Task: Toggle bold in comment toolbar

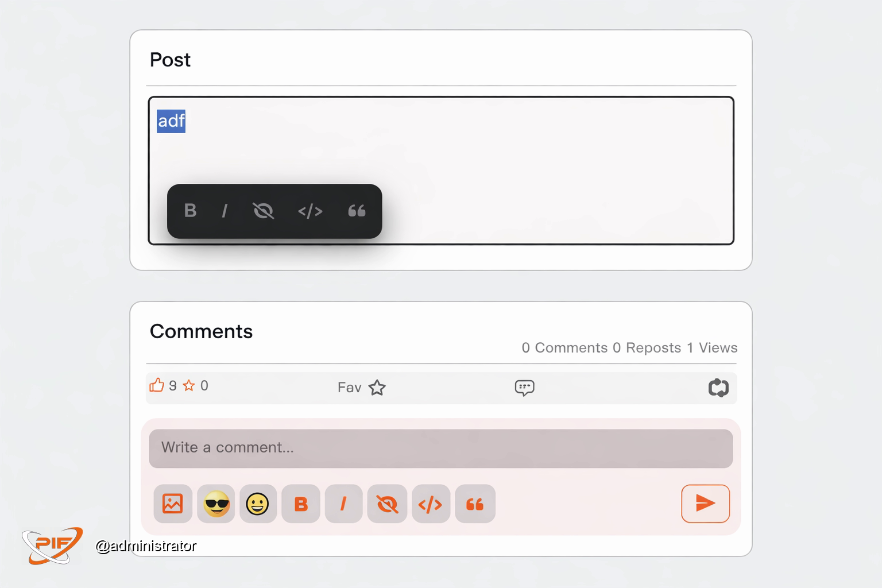Action: point(301,504)
